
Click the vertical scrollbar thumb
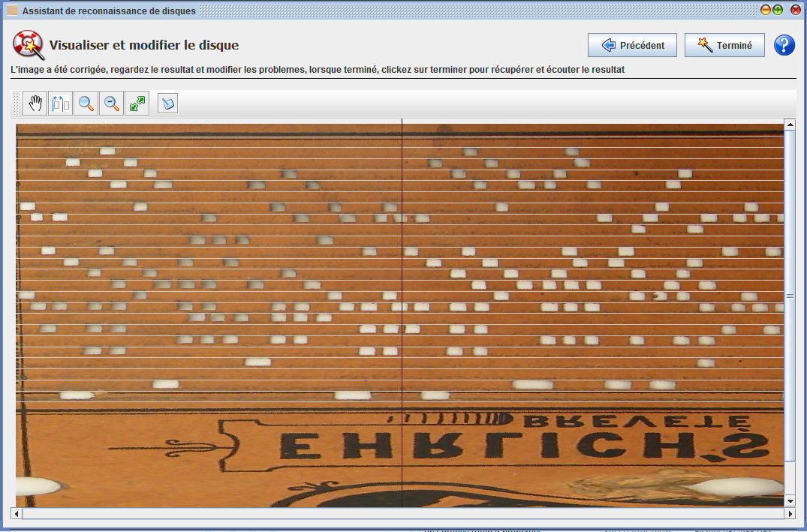790,296
